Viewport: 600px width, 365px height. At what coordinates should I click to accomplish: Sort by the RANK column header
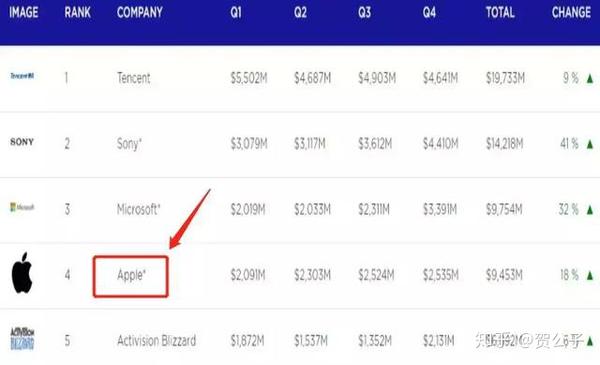point(77,12)
